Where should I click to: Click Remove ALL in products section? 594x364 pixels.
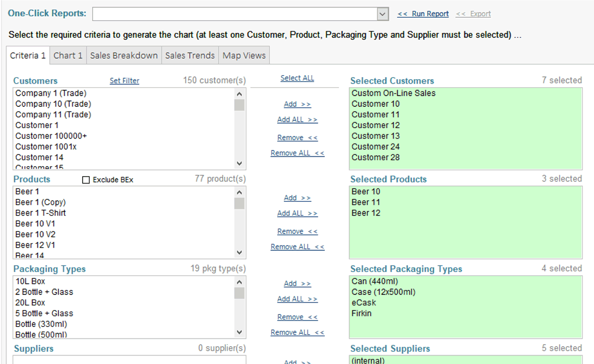(297, 247)
